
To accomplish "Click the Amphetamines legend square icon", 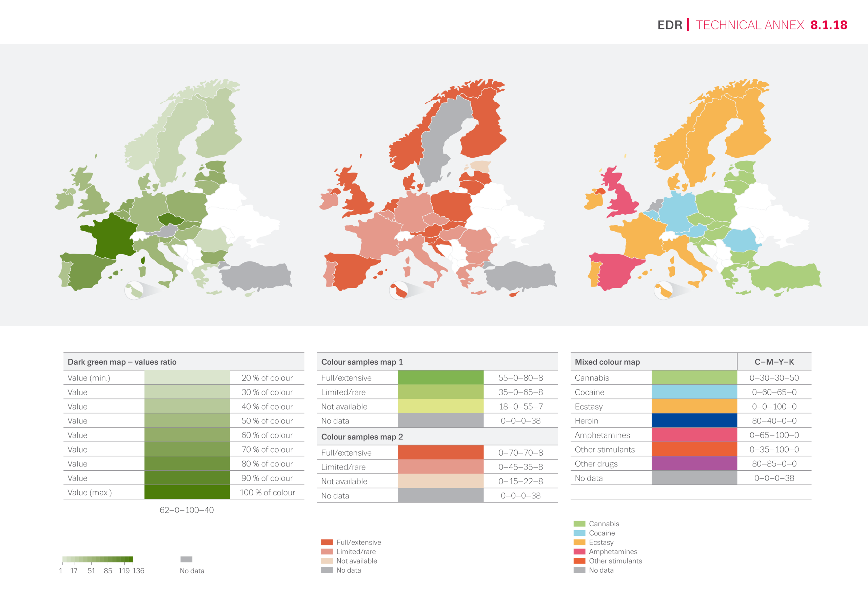I will 579,552.
